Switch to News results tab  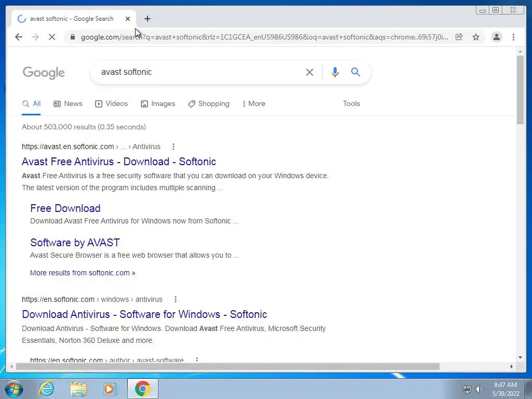click(x=68, y=104)
